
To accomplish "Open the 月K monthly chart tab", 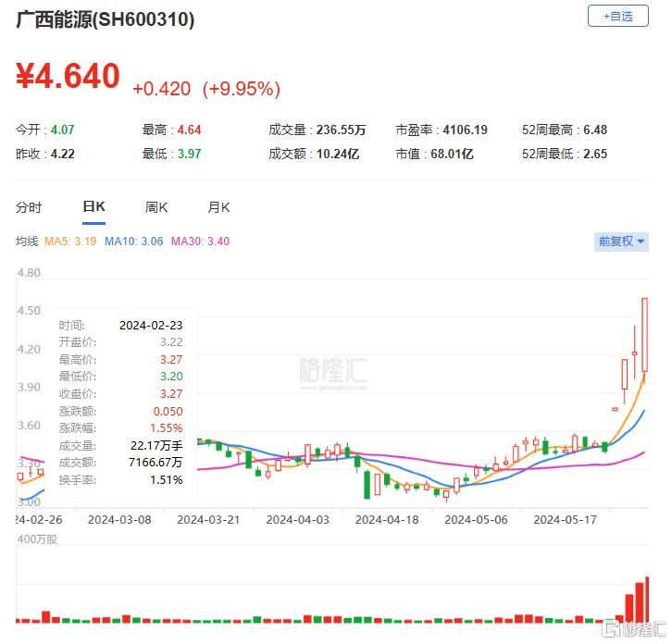I will click(218, 207).
